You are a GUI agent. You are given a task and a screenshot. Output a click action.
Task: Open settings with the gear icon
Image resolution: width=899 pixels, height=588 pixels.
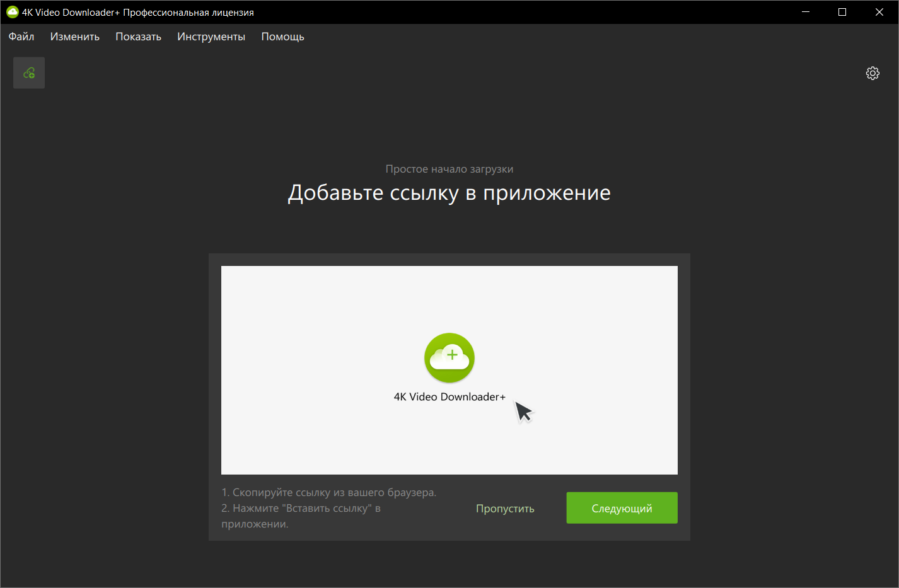point(873,73)
